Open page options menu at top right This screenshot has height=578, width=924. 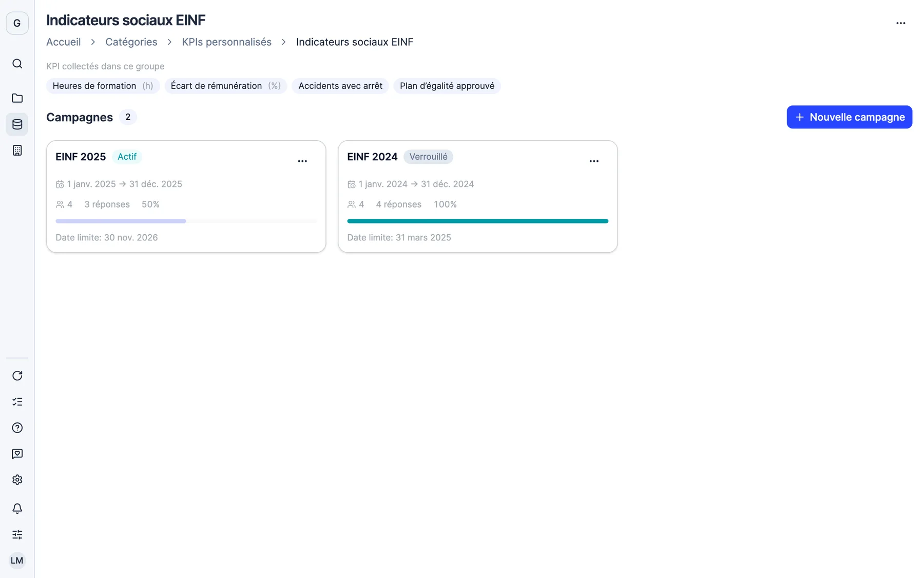click(x=900, y=23)
